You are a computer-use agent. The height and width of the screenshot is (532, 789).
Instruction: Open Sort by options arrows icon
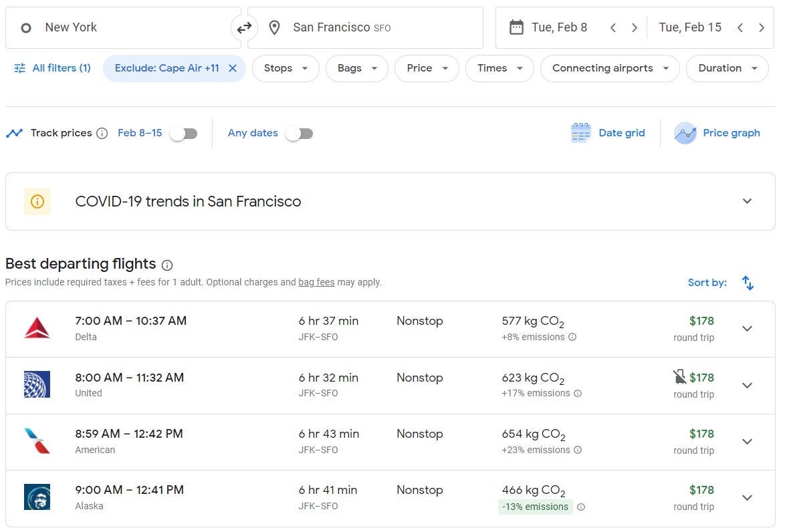point(748,283)
